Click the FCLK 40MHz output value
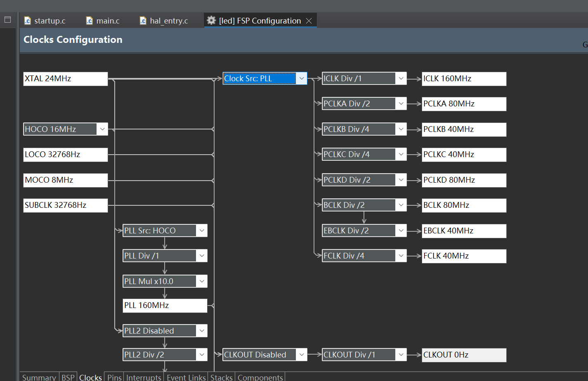 coord(464,256)
